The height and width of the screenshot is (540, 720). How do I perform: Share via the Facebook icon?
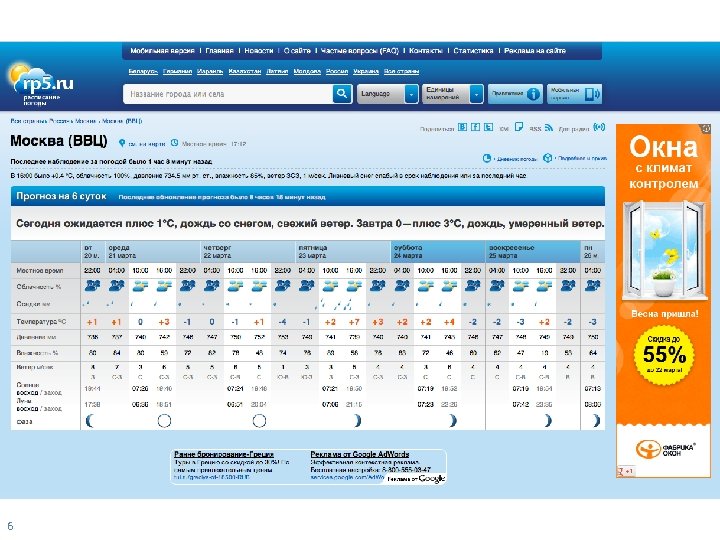(x=475, y=127)
